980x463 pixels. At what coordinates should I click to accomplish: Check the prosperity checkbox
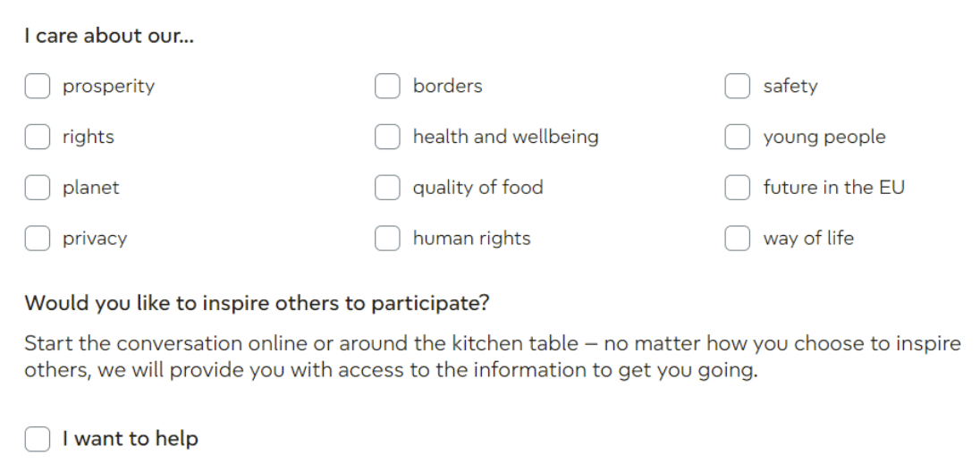pos(37,86)
